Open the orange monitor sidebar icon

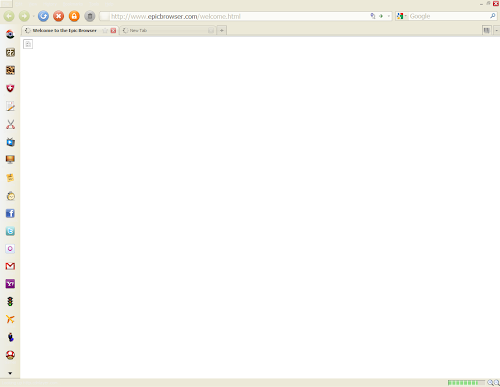(10, 160)
